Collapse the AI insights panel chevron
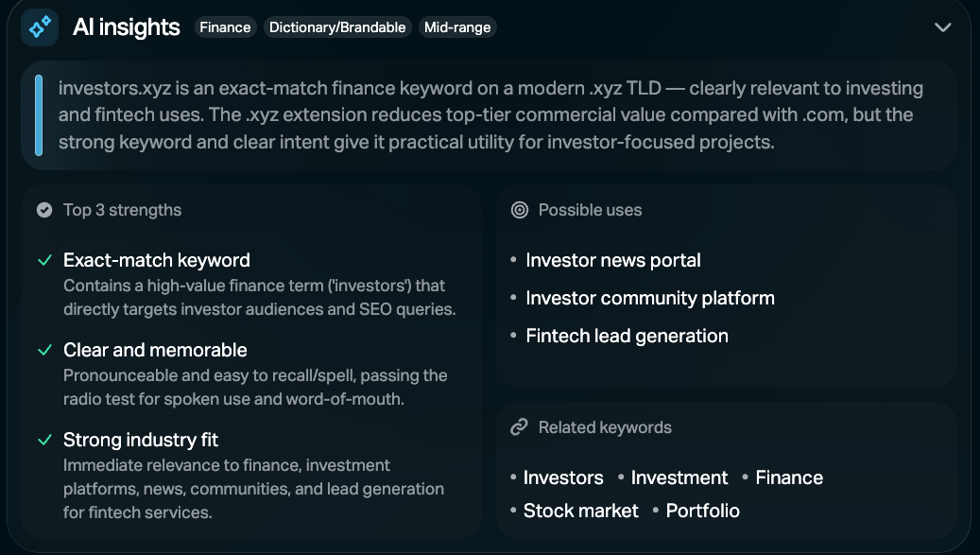980x555 pixels. pos(942,27)
